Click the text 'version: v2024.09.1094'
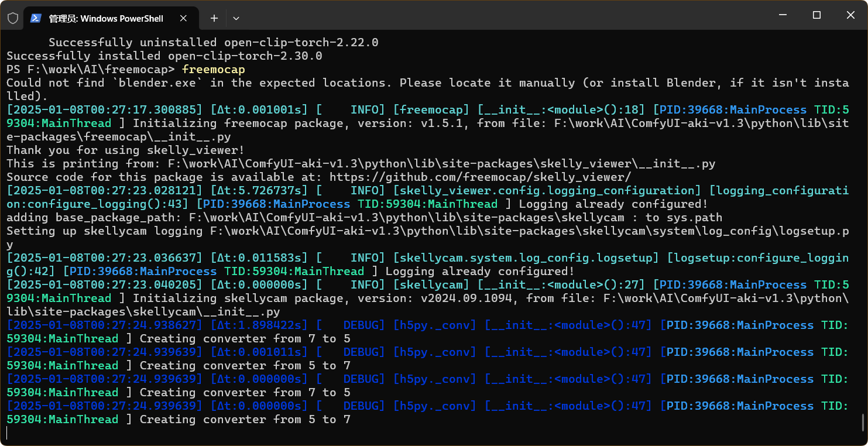This screenshot has width=868, height=446. 438,298
